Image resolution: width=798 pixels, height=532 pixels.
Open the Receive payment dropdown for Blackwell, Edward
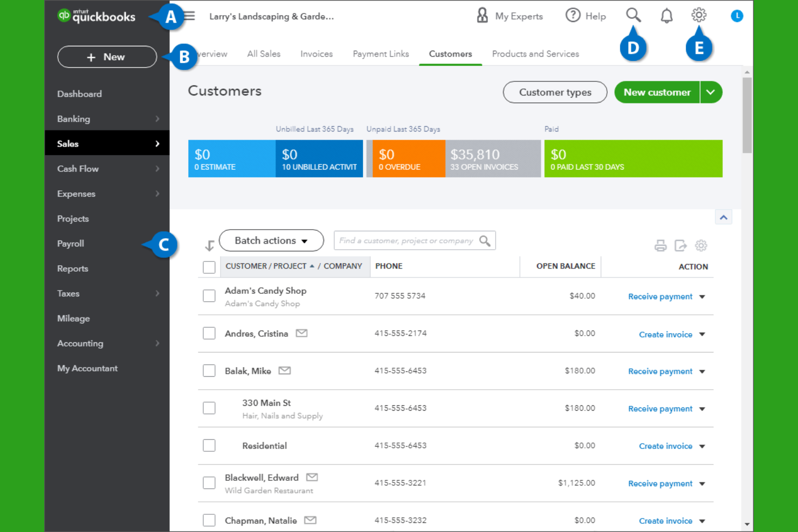(702, 483)
